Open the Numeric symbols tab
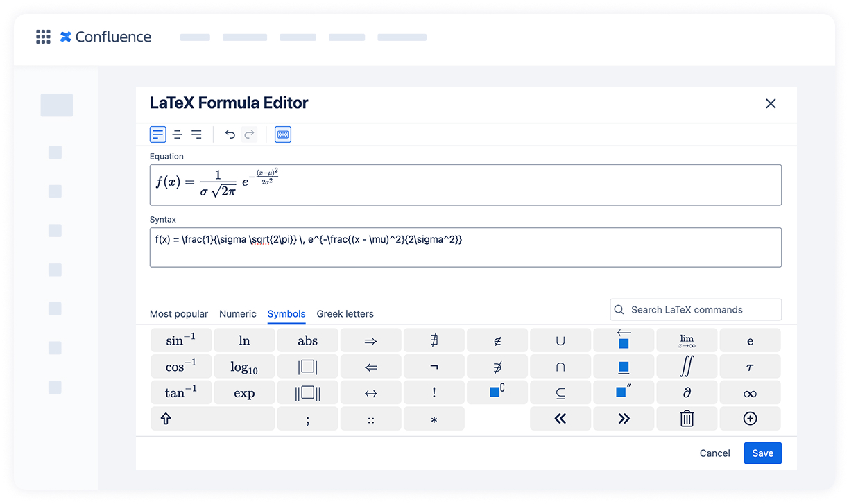The image size is (849, 504). (238, 314)
